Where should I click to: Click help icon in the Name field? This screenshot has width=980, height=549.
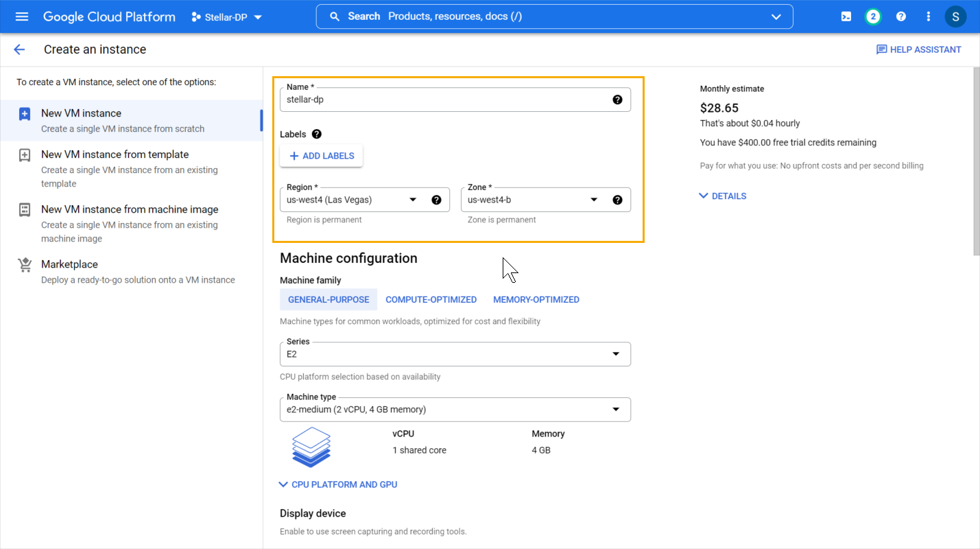pos(617,100)
